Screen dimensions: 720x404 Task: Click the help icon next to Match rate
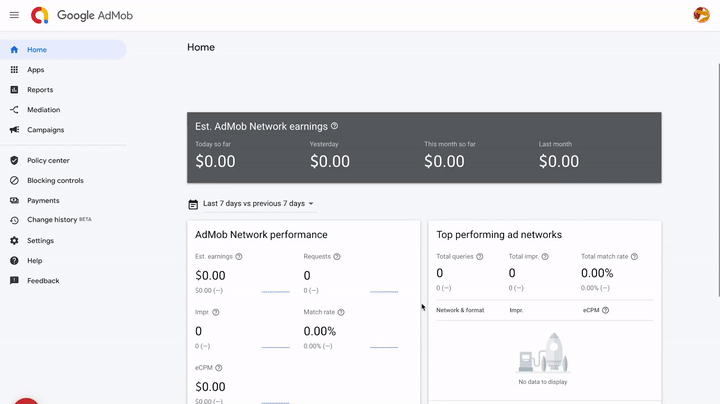[341, 312]
